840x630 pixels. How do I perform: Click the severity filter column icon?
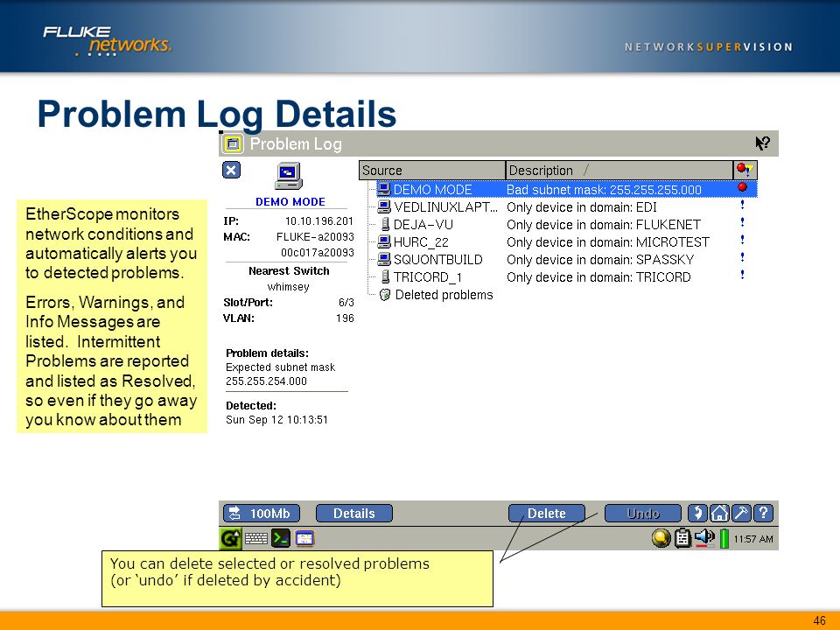(745, 171)
